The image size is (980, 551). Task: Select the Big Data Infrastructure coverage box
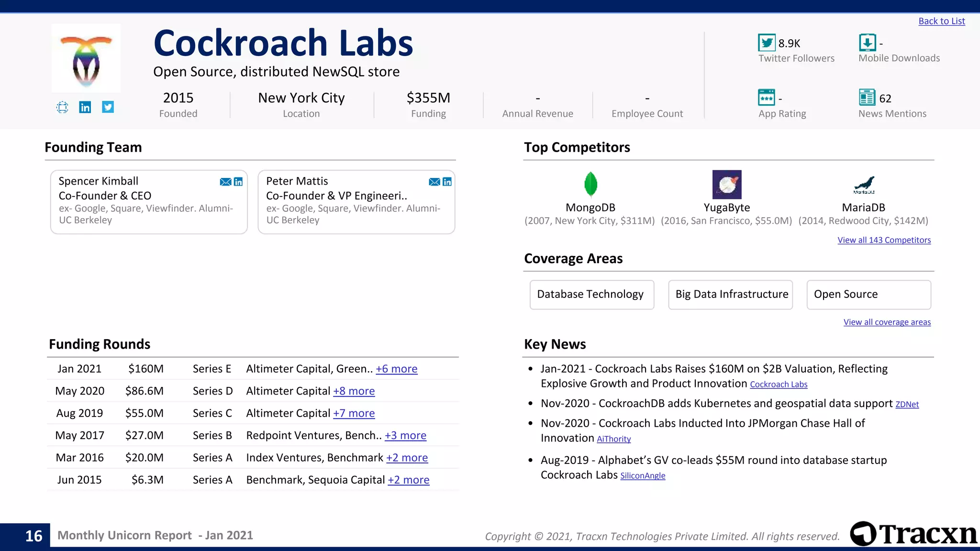click(x=730, y=295)
